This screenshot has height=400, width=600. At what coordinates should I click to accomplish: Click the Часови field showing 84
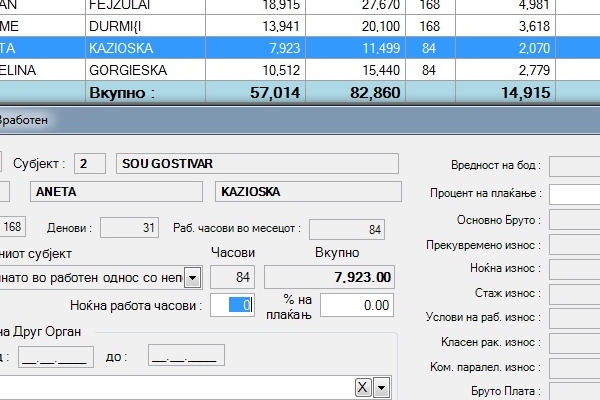pos(233,277)
